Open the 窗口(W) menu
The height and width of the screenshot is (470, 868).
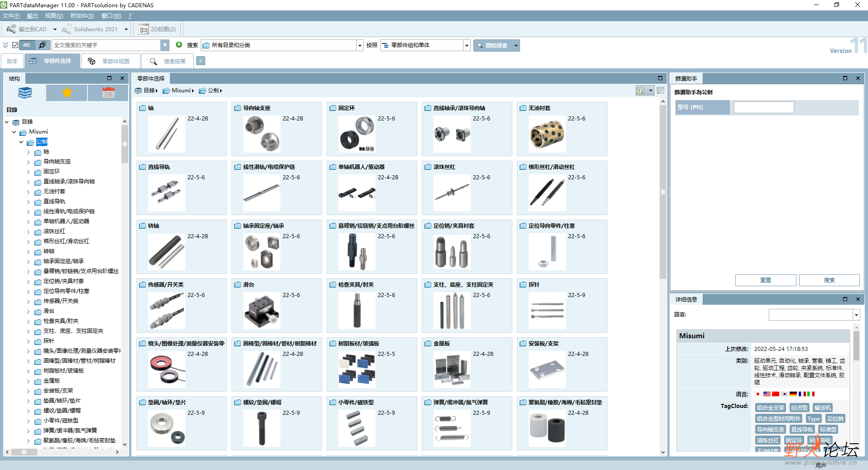(x=111, y=16)
